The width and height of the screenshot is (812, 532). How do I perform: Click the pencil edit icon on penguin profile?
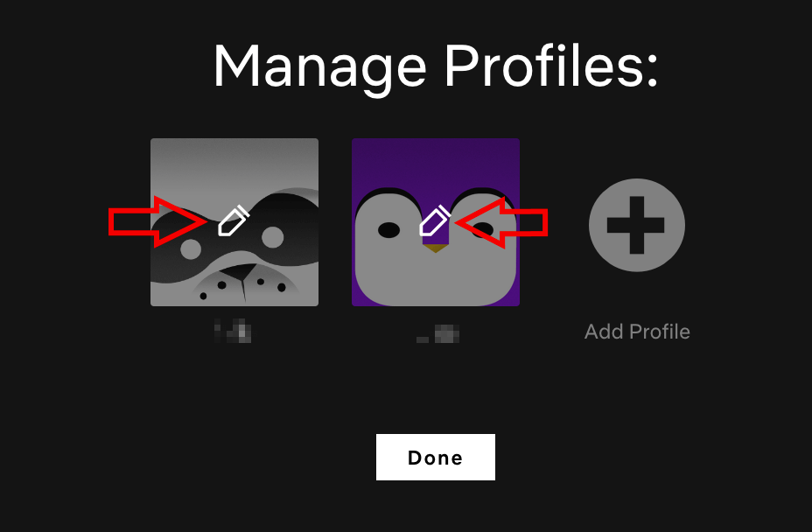pyautogui.click(x=435, y=220)
